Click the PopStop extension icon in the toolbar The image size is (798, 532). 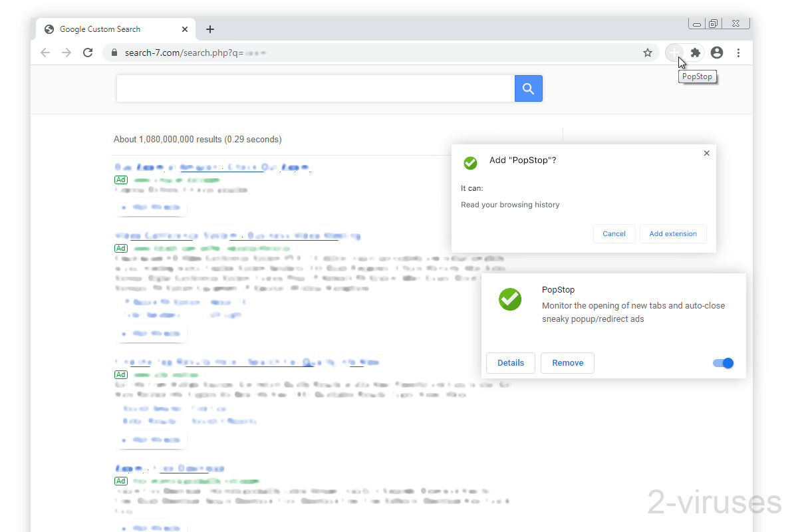point(674,53)
